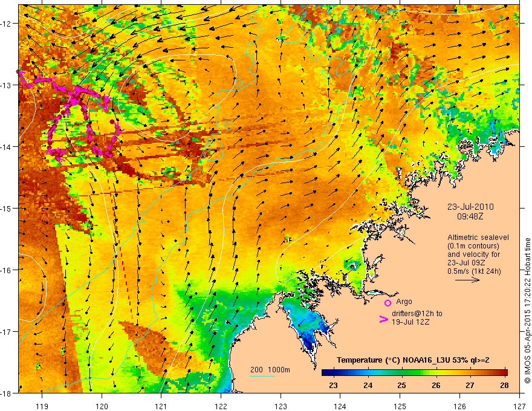Click the IMOS copyright timestamp text
Screen dimensions: 532x411
pos(527,311)
